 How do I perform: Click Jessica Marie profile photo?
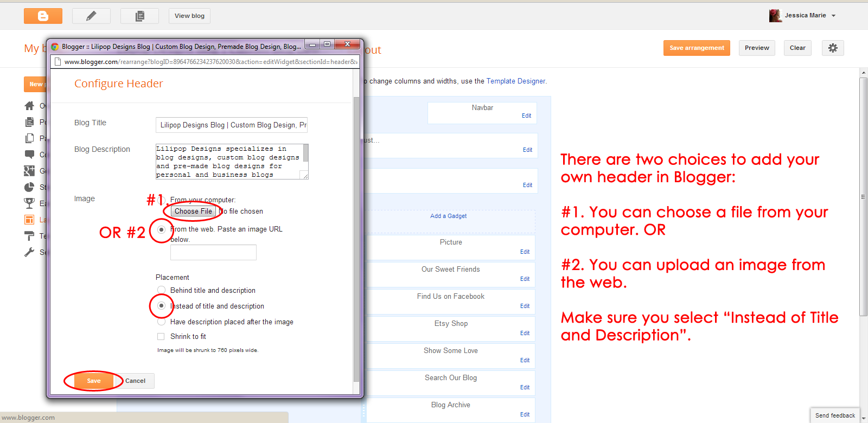coord(775,16)
